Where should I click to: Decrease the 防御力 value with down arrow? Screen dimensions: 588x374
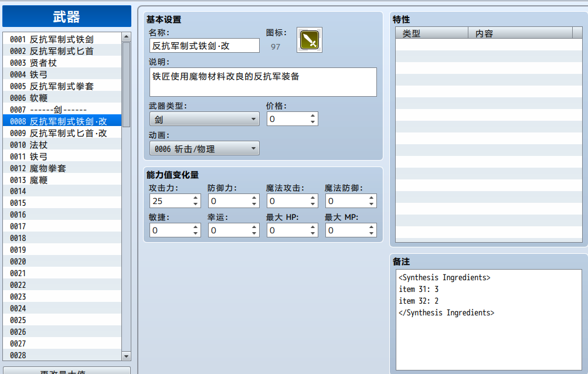tap(254, 204)
